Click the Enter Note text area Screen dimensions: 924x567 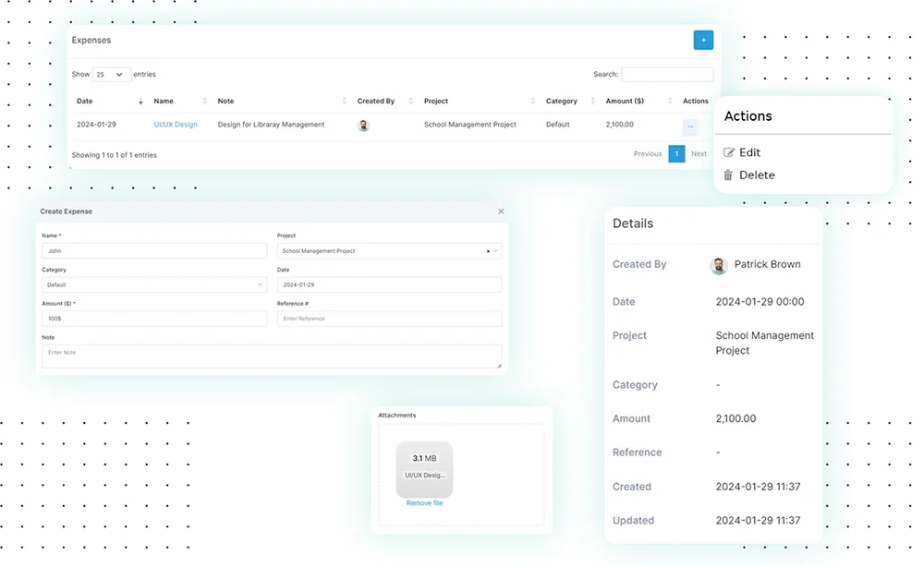[272, 356]
